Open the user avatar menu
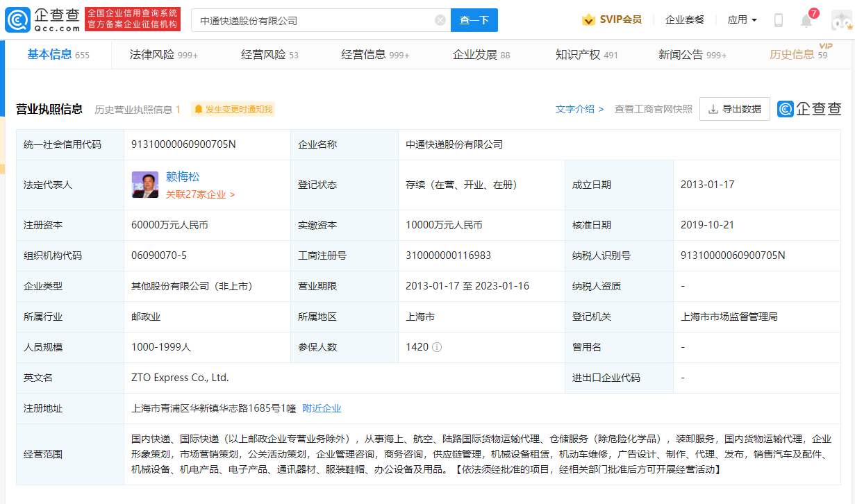 click(x=842, y=20)
